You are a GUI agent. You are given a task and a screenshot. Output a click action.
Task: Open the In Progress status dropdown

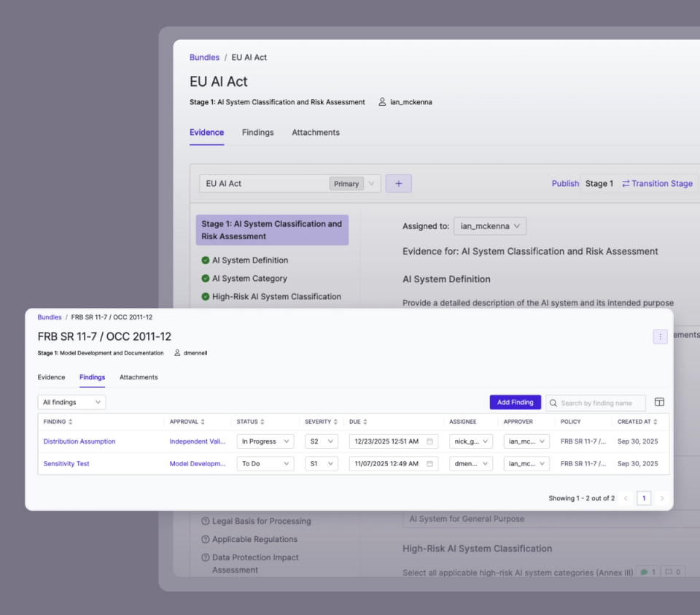pyautogui.click(x=265, y=441)
